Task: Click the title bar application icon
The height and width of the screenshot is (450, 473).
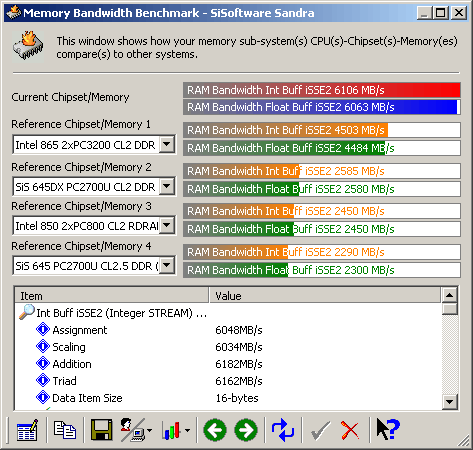Action: tap(14, 13)
